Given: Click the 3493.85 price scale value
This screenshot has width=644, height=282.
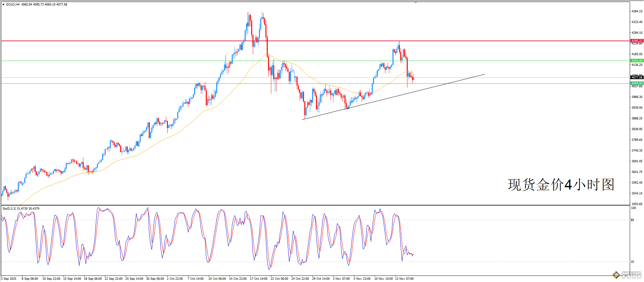Looking at the screenshot, I should pyautogui.click(x=637, y=204).
